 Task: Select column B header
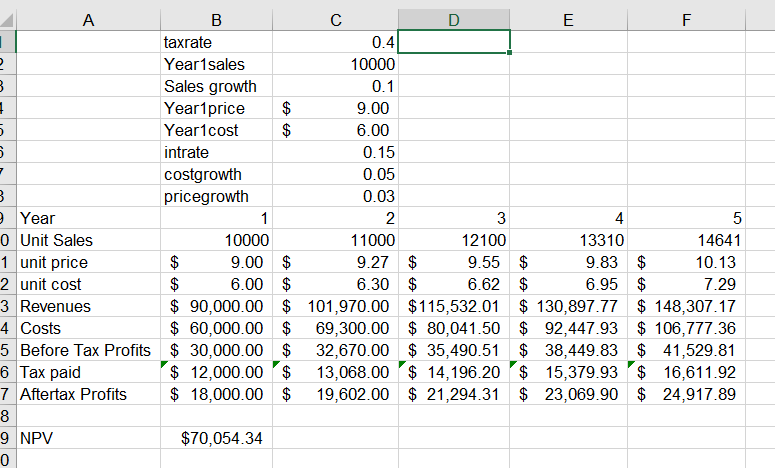(x=216, y=20)
